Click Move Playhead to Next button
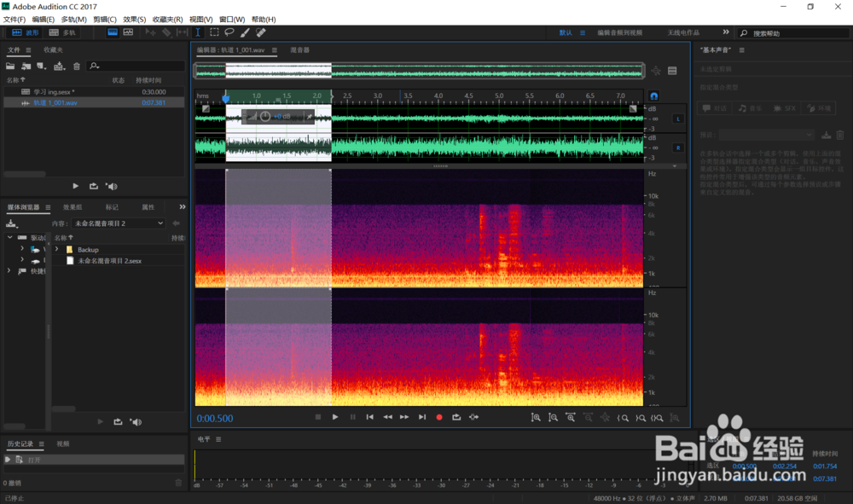The height and width of the screenshot is (504, 853). [x=422, y=417]
